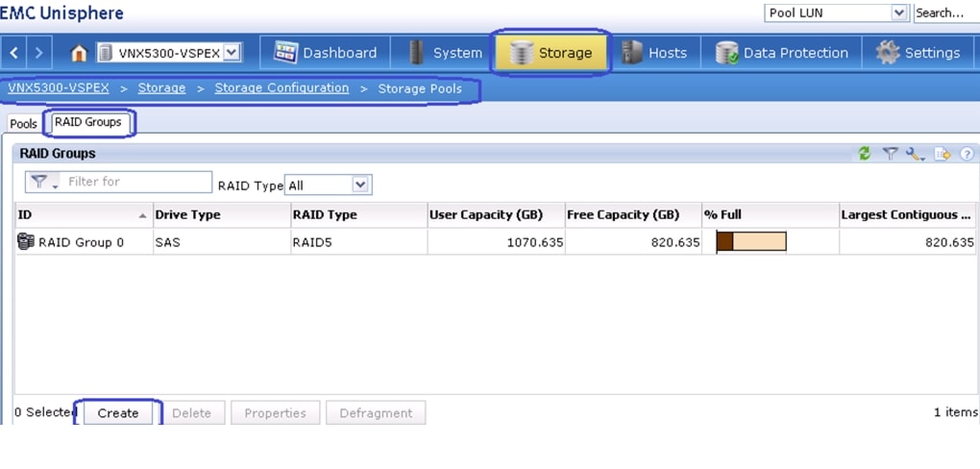Image resolution: width=980 pixels, height=469 pixels.
Task: Click the Defragment button
Action: [x=376, y=412]
